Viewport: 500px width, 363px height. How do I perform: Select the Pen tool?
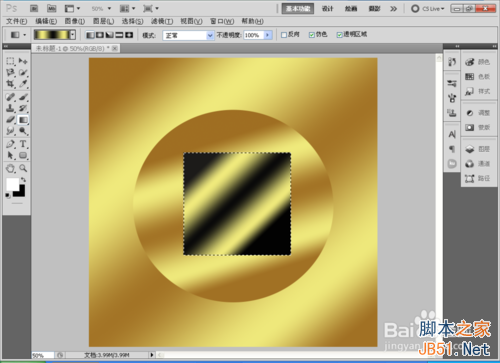tap(10, 144)
